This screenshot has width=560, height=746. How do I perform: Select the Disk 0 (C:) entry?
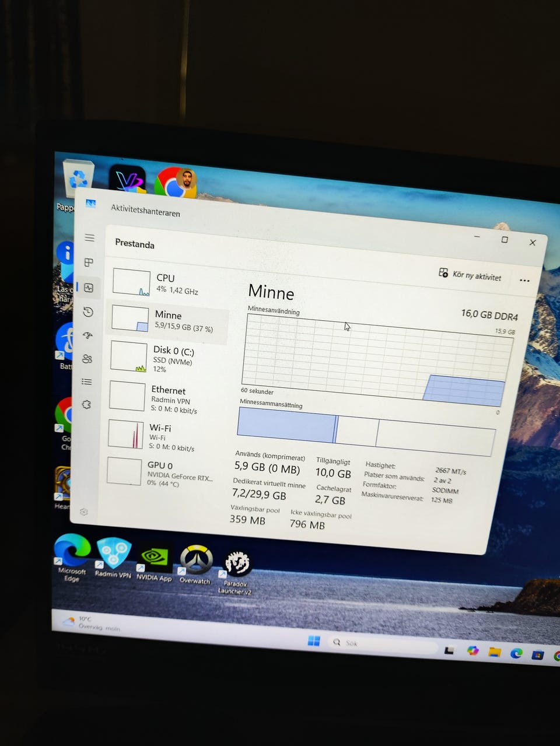click(x=166, y=358)
